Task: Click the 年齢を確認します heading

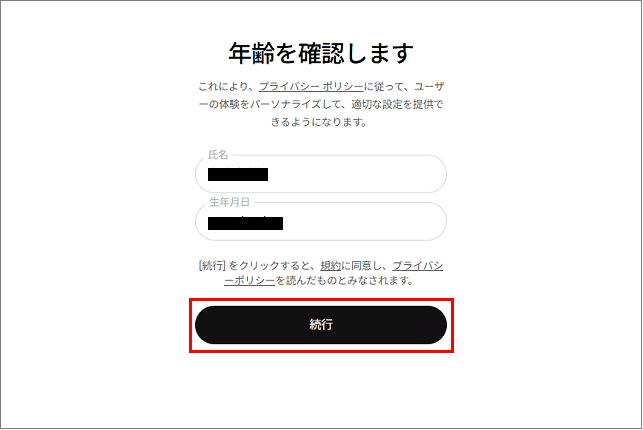Action: coord(321,53)
